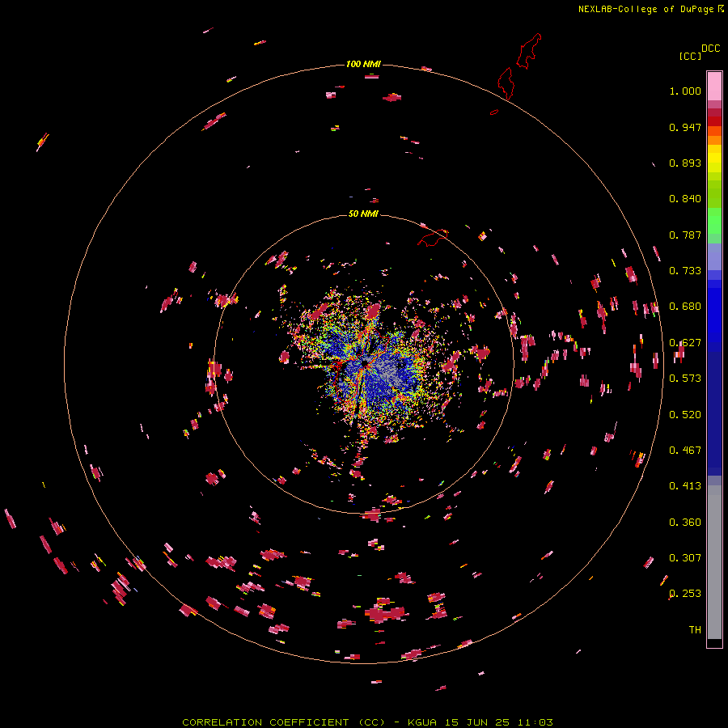The width and height of the screenshot is (728, 728).
Task: Click the black radar site dot at the center
Action: pyautogui.click(x=365, y=362)
